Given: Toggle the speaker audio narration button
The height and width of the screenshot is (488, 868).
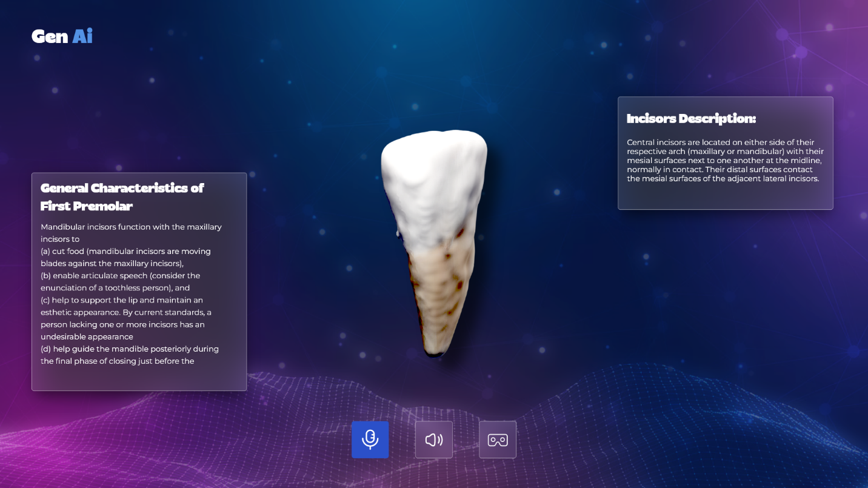Looking at the screenshot, I should pos(433,440).
